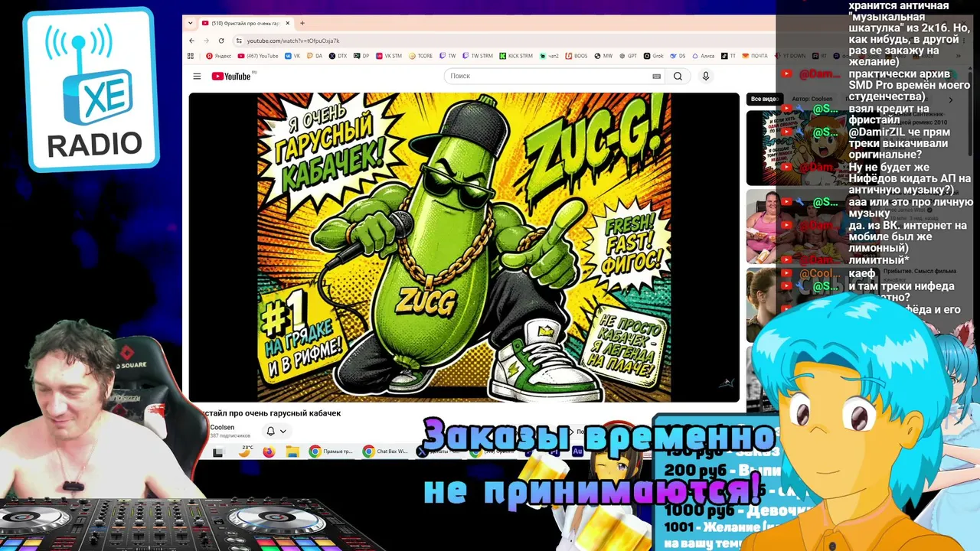Open the DP bookmark

tap(361, 56)
